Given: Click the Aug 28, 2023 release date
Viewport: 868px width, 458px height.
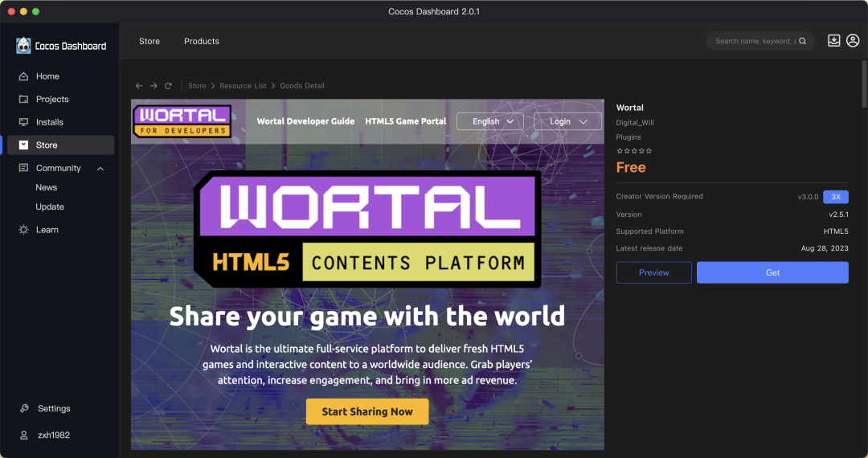Looking at the screenshot, I should tap(825, 248).
